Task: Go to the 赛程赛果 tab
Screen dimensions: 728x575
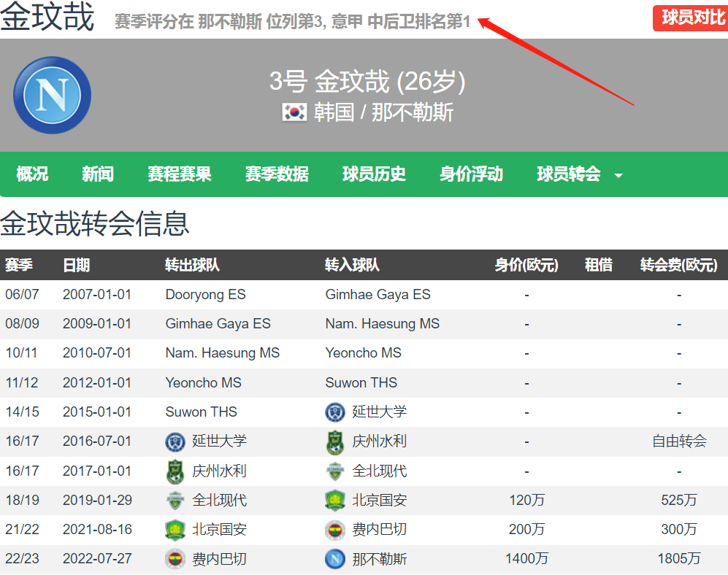Action: point(180,174)
